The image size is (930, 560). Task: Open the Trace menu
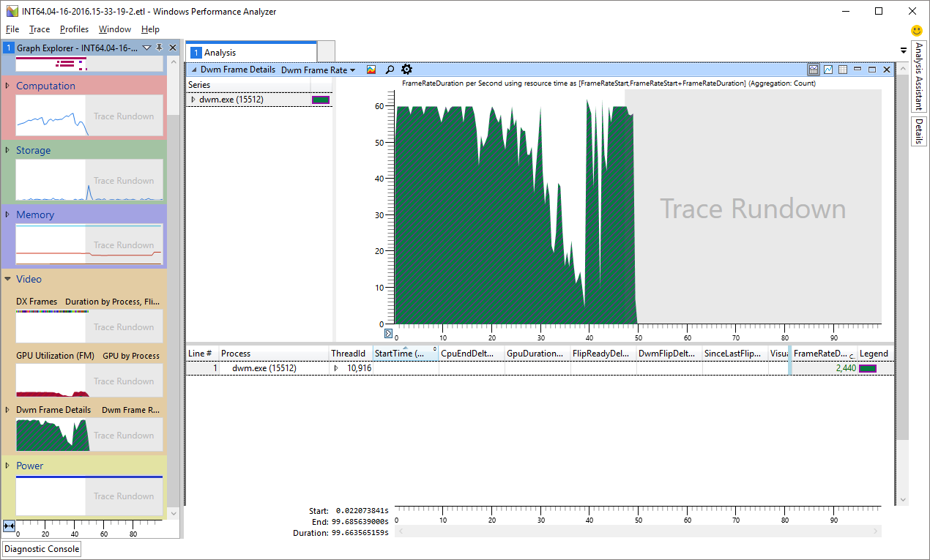[40, 29]
